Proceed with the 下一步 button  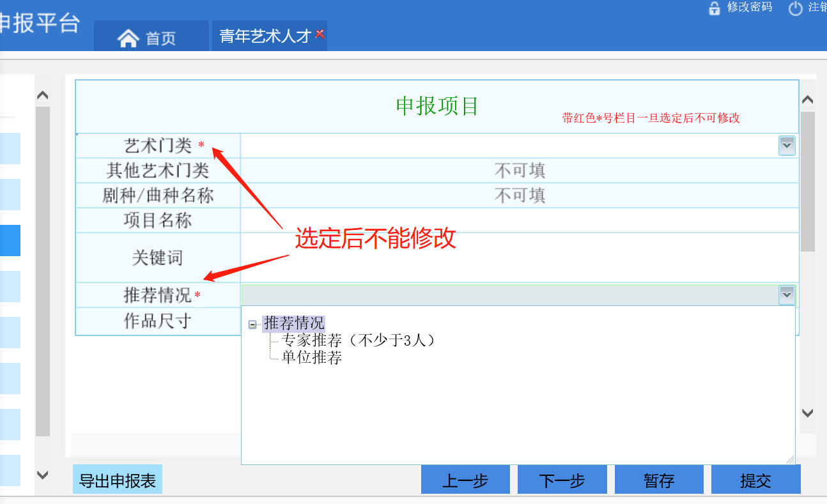click(562, 480)
